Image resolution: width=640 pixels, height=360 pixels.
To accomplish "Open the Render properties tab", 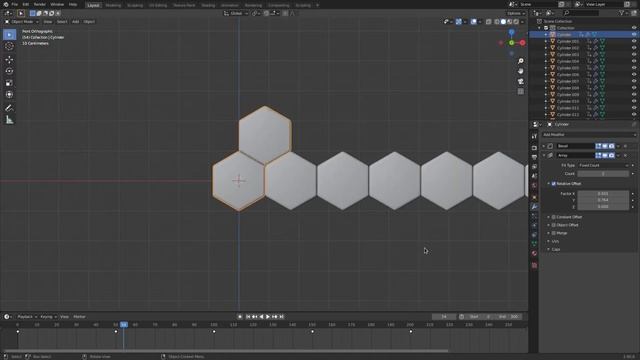I will tap(534, 148).
